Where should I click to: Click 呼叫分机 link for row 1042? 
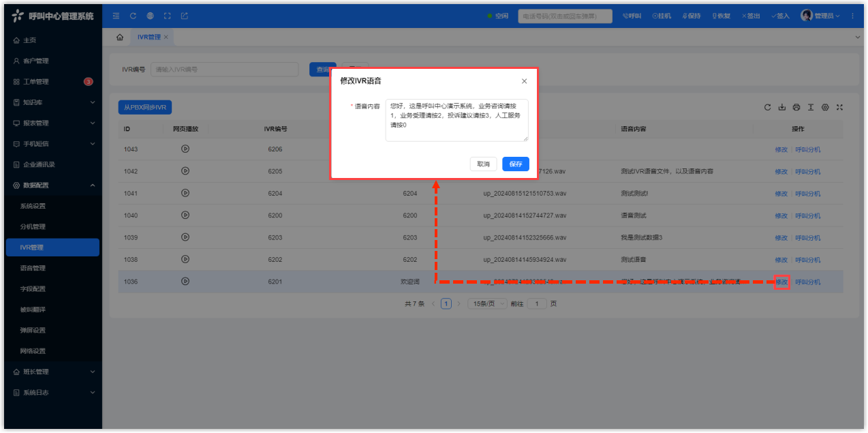point(807,171)
